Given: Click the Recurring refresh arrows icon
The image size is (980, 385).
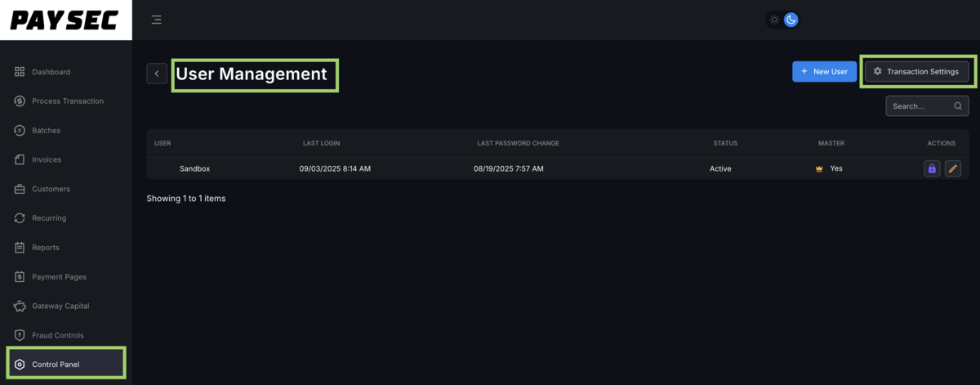Looking at the screenshot, I should pos(20,218).
